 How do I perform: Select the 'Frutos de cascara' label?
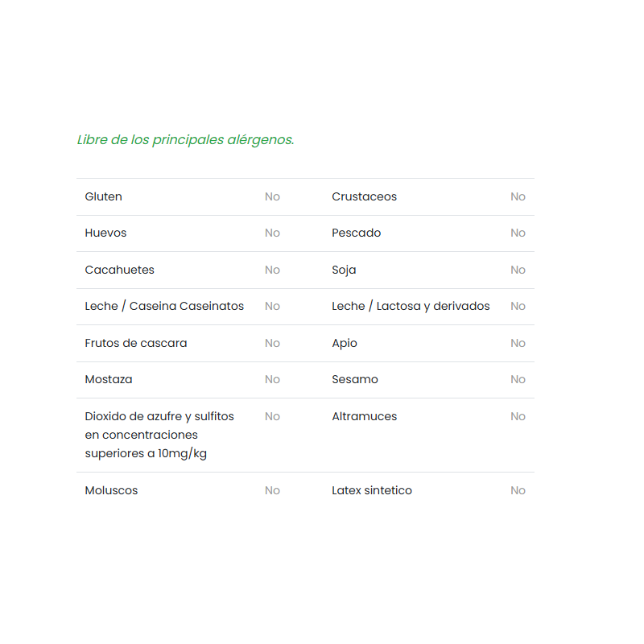[x=136, y=343]
